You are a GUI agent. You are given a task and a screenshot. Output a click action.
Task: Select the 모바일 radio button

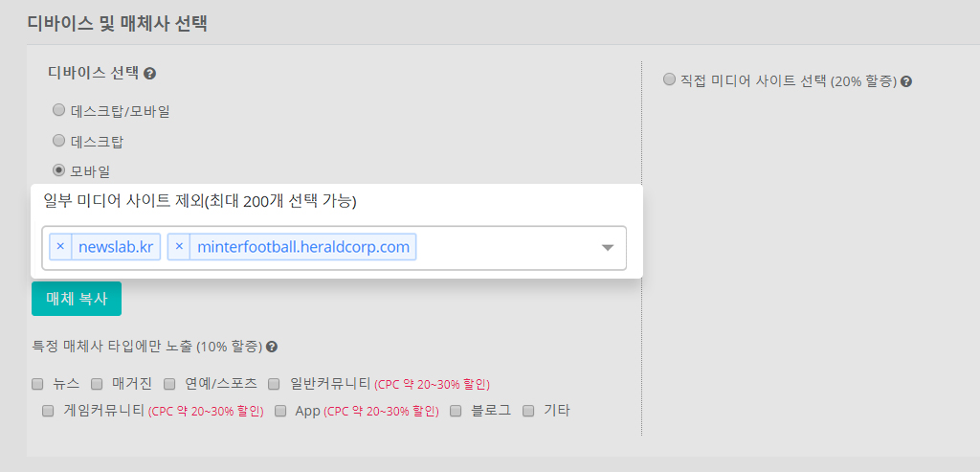point(58,170)
